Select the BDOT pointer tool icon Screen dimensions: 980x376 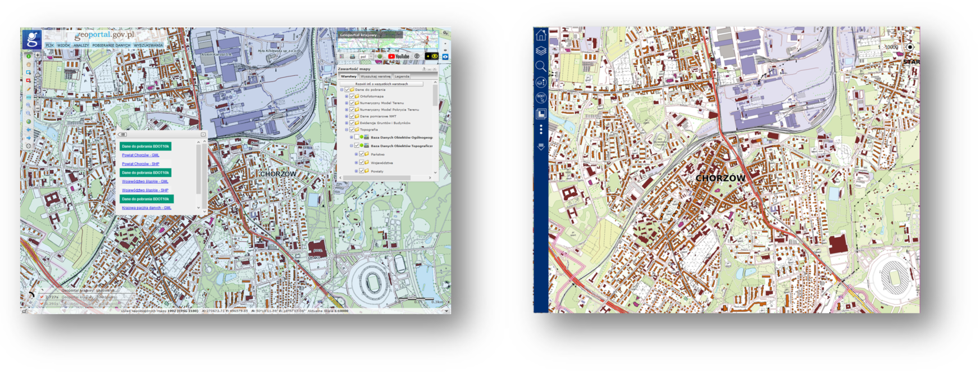coord(541,98)
